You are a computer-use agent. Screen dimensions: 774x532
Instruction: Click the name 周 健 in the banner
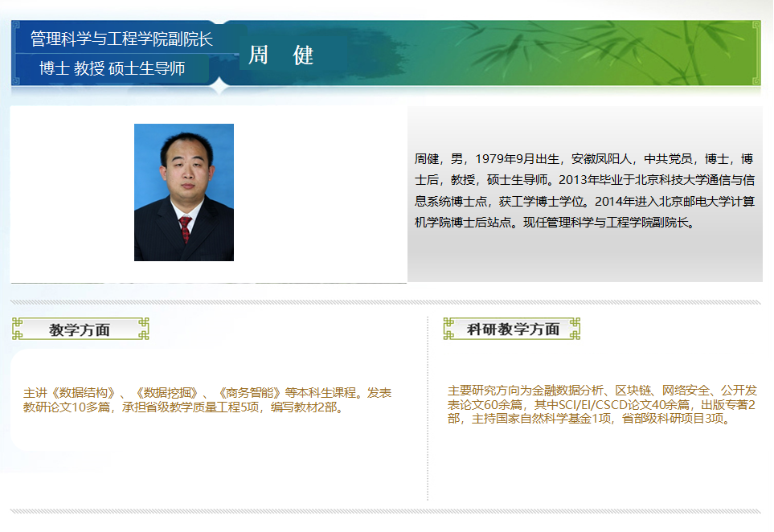click(x=281, y=55)
